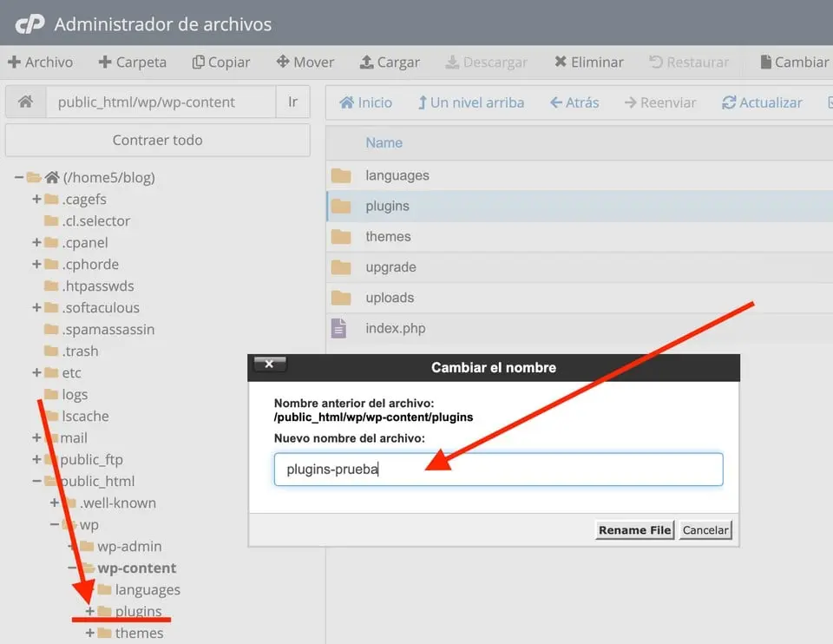Sort by the Name column header
Image resolution: width=833 pixels, height=644 pixels.
tap(384, 142)
